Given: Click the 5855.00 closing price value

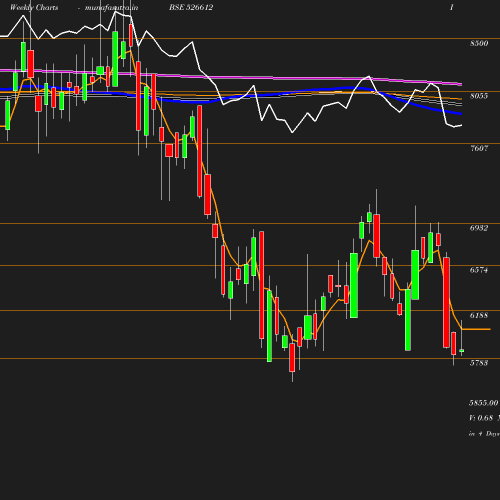Looking at the screenshot, I should point(484,403).
